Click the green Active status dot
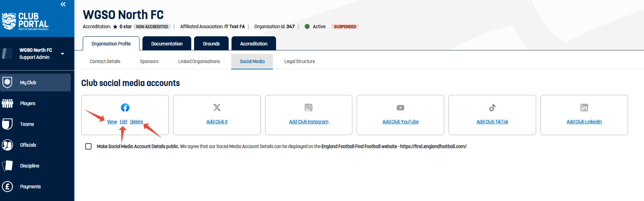 click(x=307, y=27)
